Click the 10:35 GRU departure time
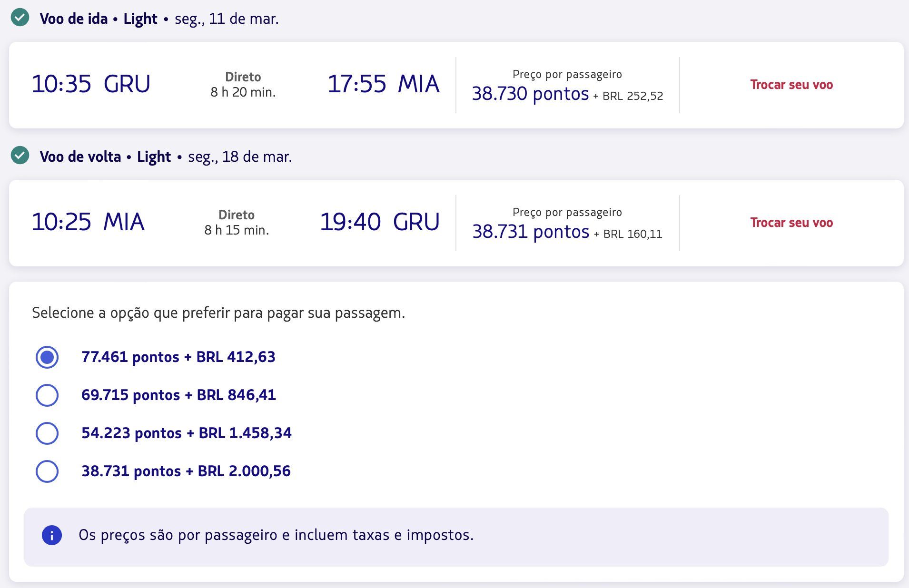 tap(90, 84)
